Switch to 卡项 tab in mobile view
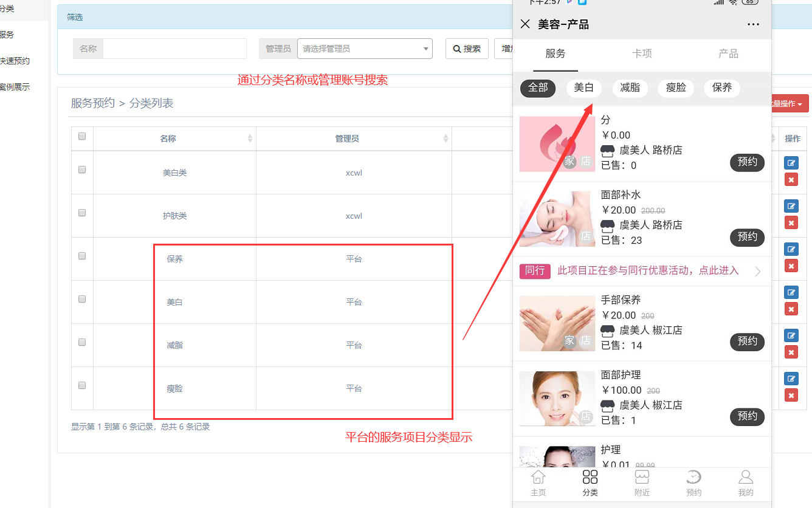Screen dimensions: 812x508 click(642, 53)
